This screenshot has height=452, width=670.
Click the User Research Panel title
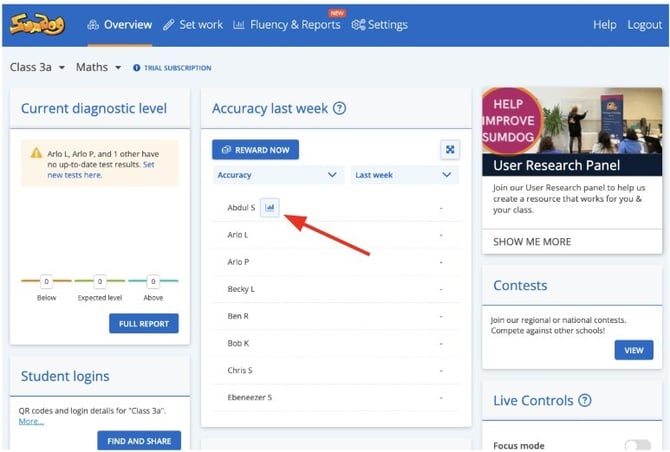point(556,165)
